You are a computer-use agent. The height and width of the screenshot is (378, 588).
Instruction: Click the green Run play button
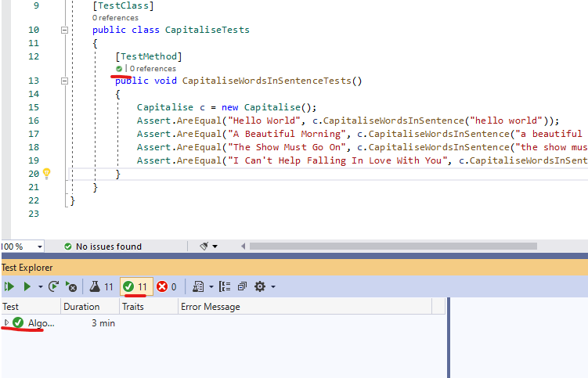(x=27, y=286)
